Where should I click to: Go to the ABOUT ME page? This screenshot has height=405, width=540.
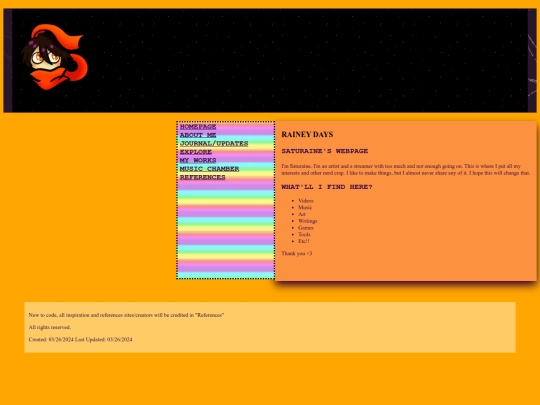[x=198, y=135]
